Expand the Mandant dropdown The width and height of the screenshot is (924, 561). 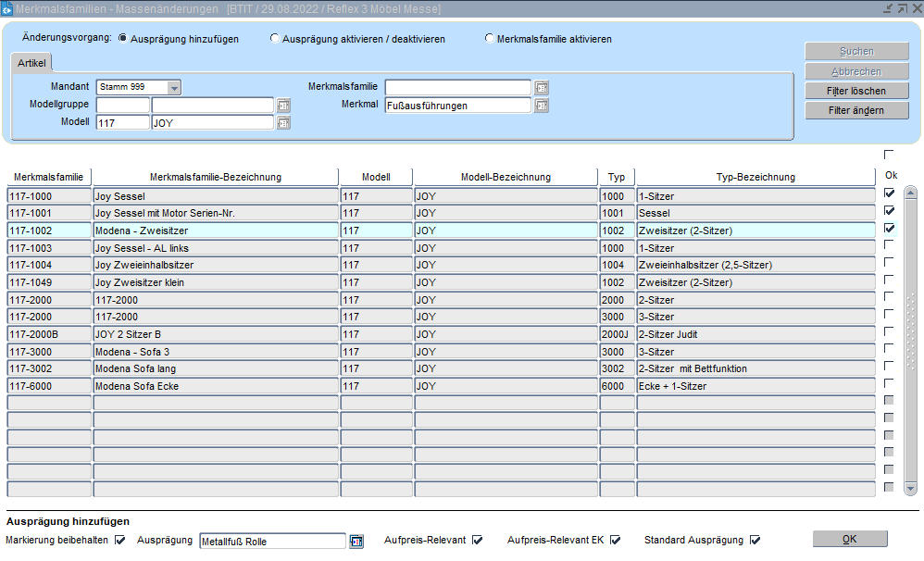tap(174, 88)
